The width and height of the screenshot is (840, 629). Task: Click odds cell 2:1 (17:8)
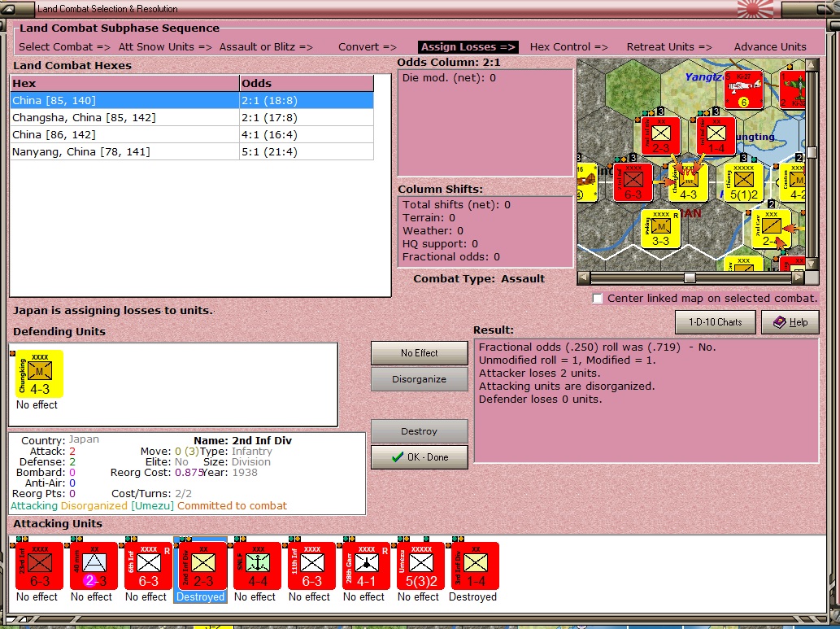coord(307,117)
